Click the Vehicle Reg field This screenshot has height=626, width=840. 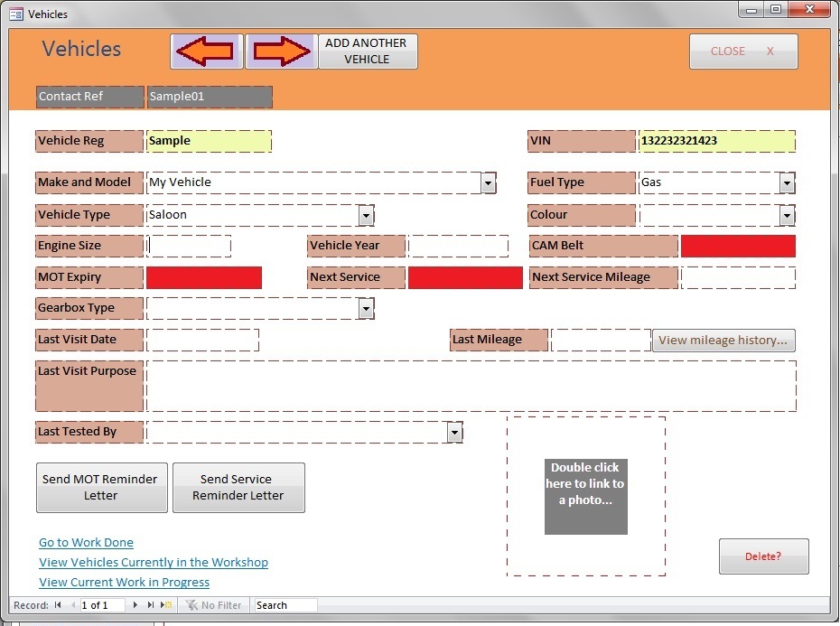click(x=209, y=141)
